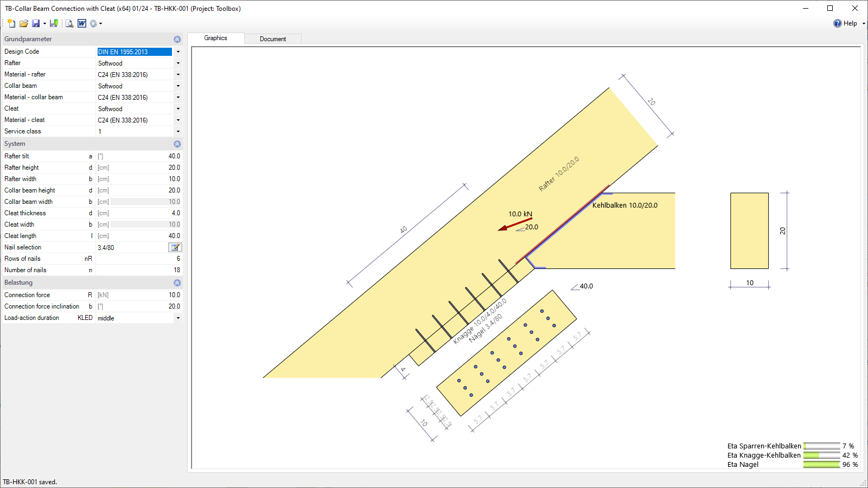The width and height of the screenshot is (868, 488).
Task: Export to Word using the W icon
Action: [x=82, y=23]
